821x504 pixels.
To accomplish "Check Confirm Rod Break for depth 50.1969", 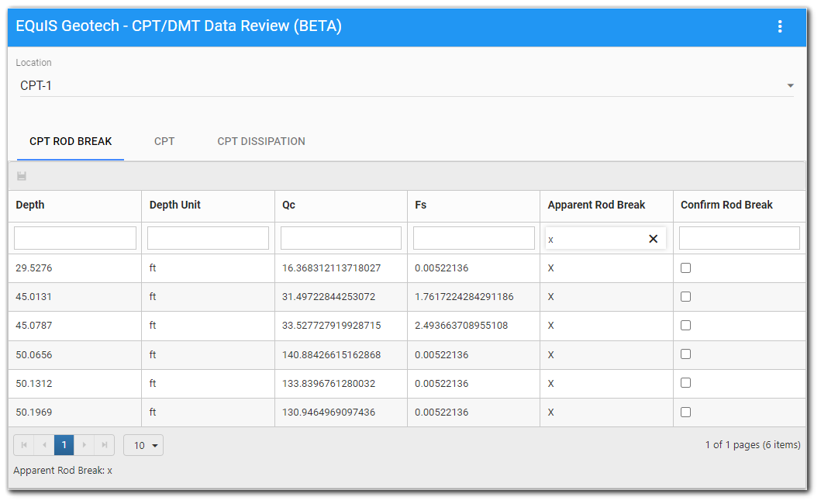I will click(685, 412).
